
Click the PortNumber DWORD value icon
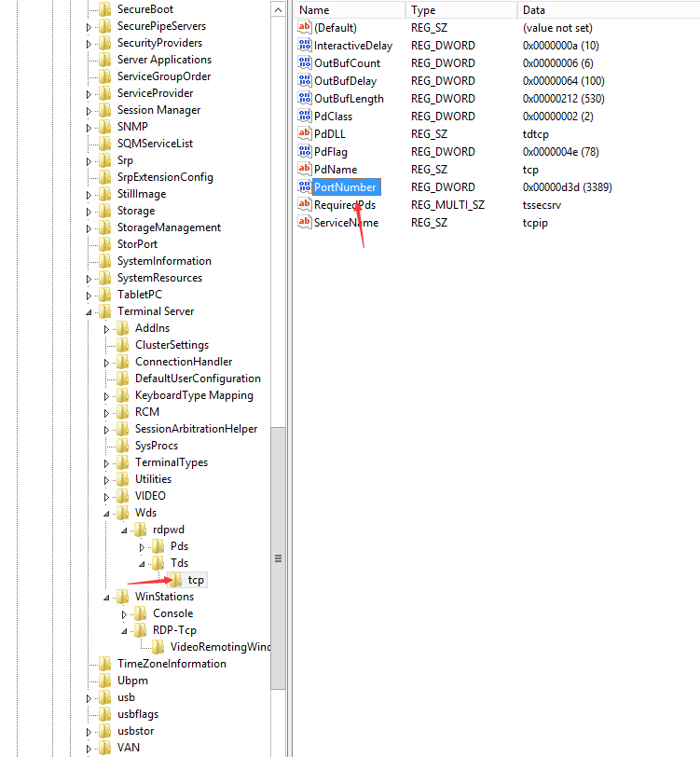304,187
